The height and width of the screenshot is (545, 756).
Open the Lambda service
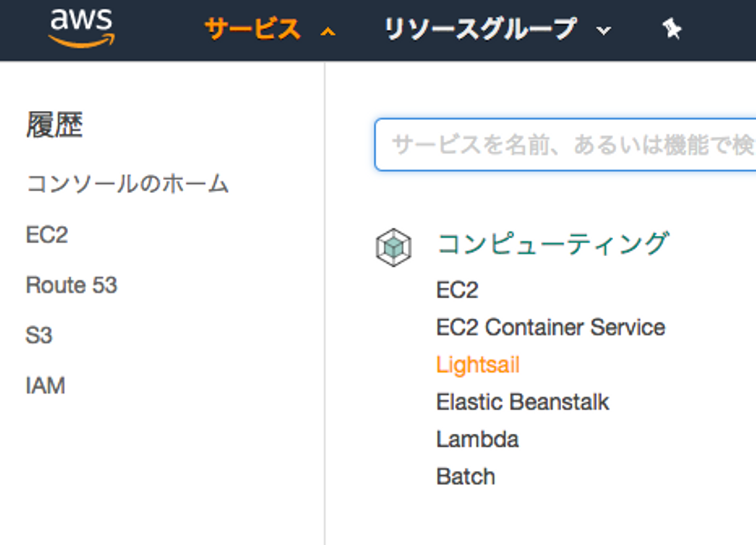click(477, 439)
